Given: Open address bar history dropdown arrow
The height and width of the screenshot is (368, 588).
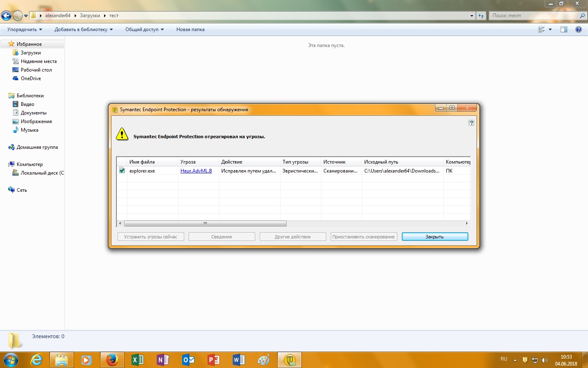Looking at the screenshot, I should pyautogui.click(x=472, y=16).
